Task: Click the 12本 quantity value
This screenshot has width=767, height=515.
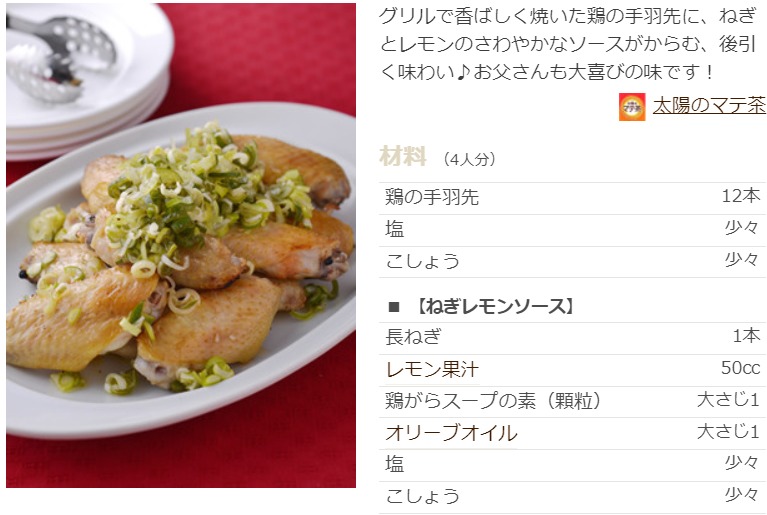Action: coord(741,196)
